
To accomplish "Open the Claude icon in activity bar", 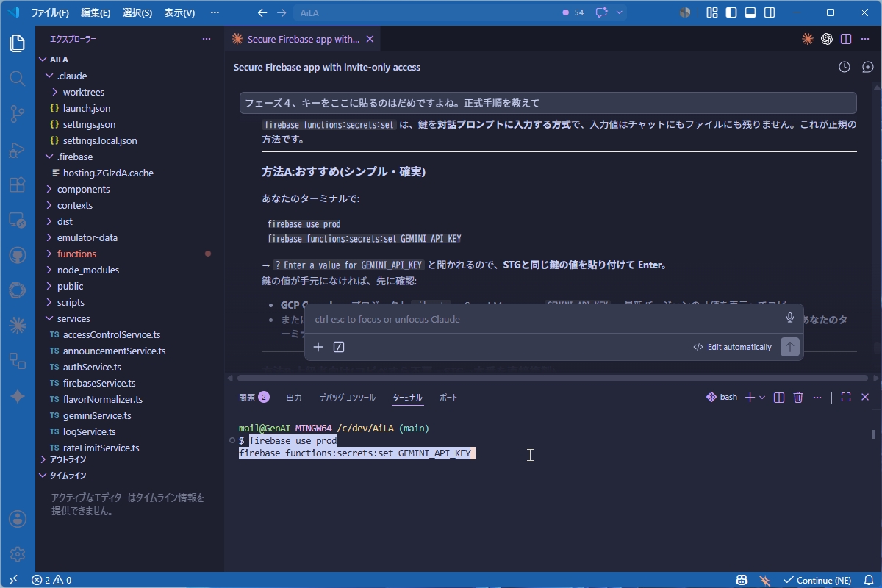I will (18, 325).
